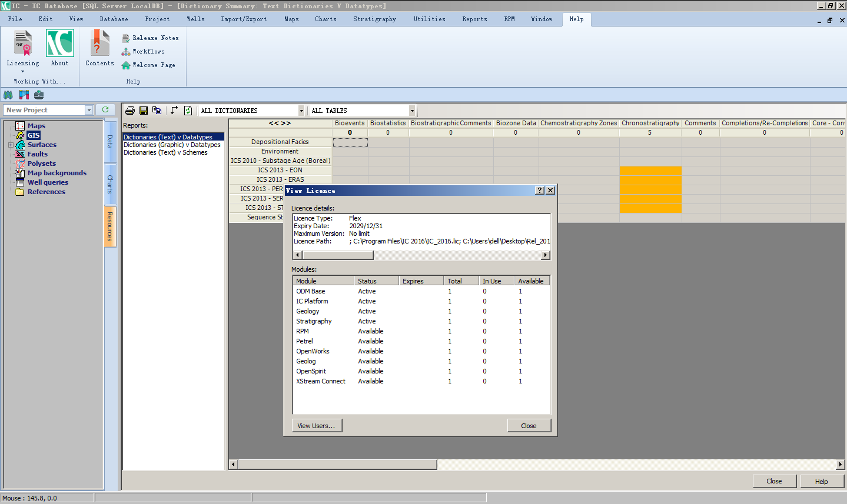Open the Utilities menu
The image size is (847, 504).
click(x=430, y=19)
